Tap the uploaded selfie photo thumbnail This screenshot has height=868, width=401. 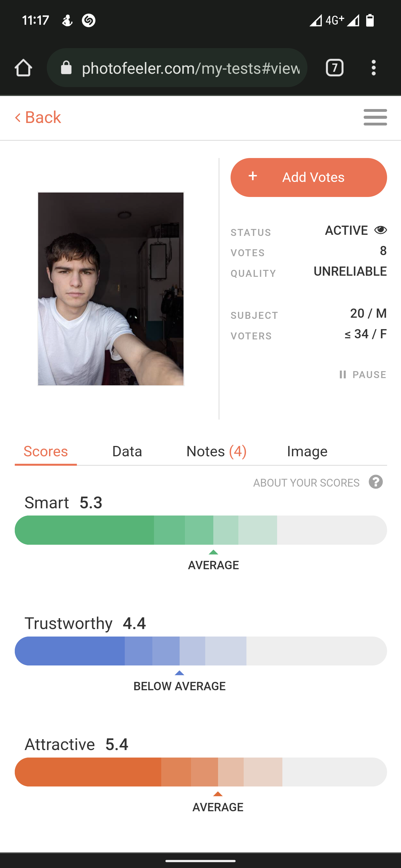[111, 289]
